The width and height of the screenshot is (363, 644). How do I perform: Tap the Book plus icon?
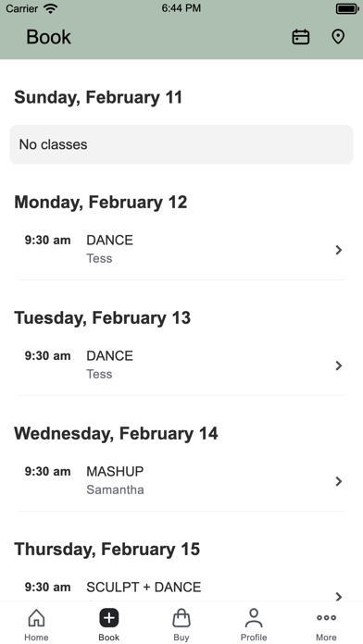tap(109, 618)
